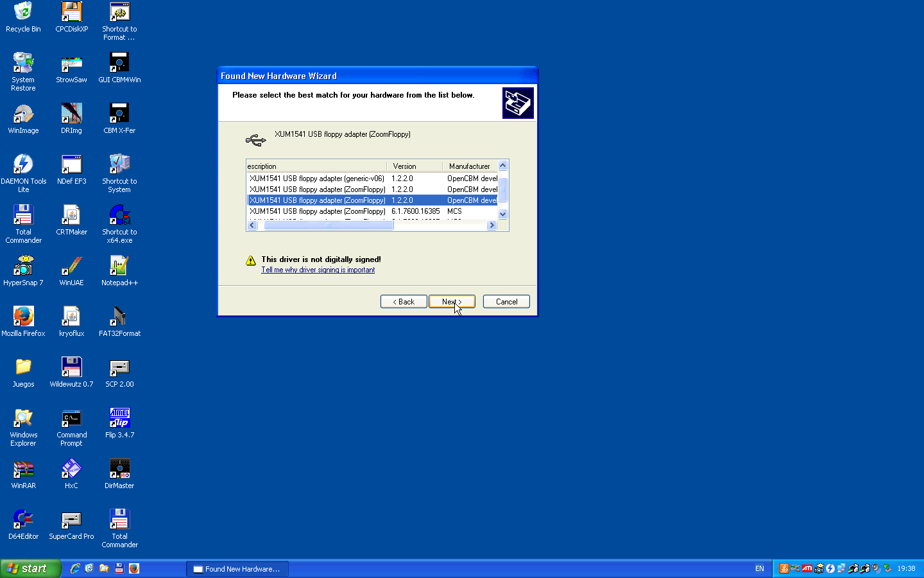Click the highlighted ZoomFloppy driver row
Viewport: 924px width, 578px height.
[373, 200]
